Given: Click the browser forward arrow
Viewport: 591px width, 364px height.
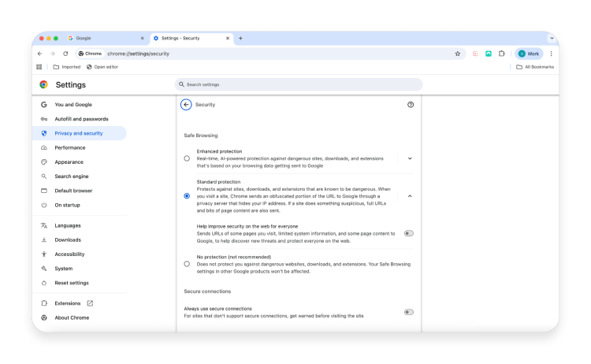Looking at the screenshot, I should click(53, 54).
